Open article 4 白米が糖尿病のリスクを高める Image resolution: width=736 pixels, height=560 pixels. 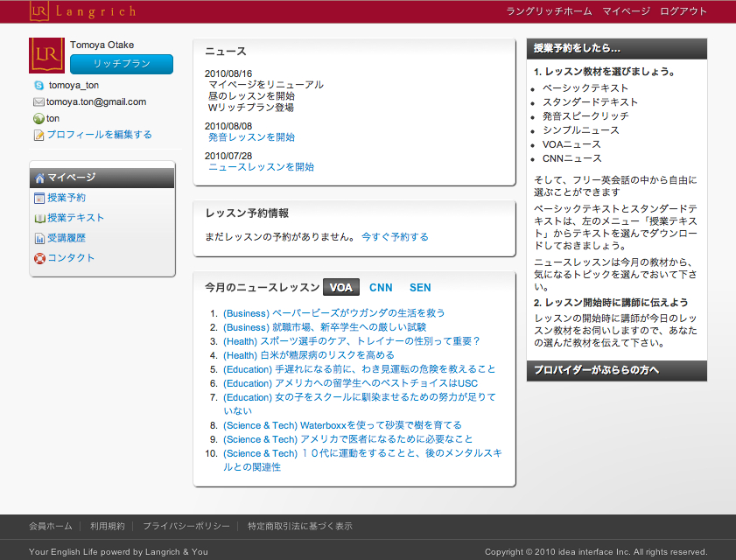[x=308, y=355]
